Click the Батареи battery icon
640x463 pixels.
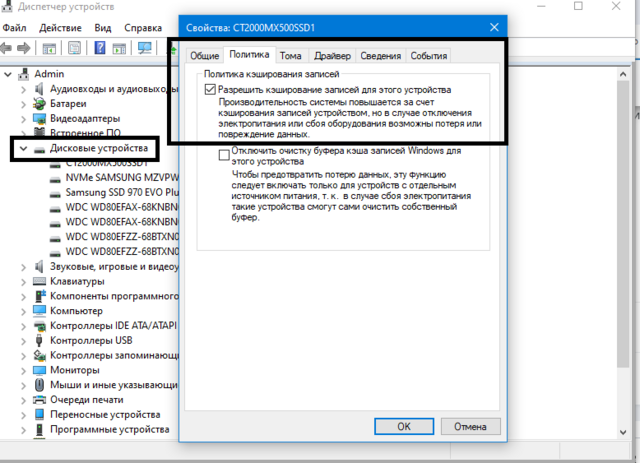tap(39, 103)
